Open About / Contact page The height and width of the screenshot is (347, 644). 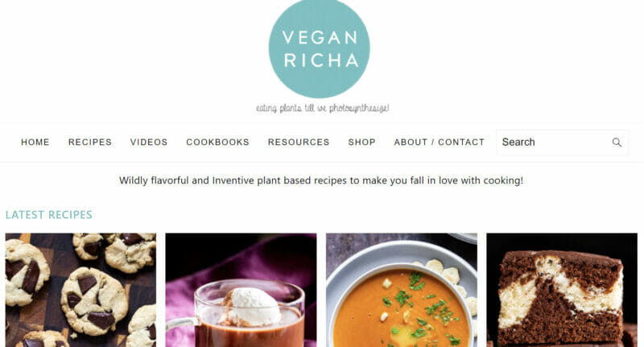(439, 142)
